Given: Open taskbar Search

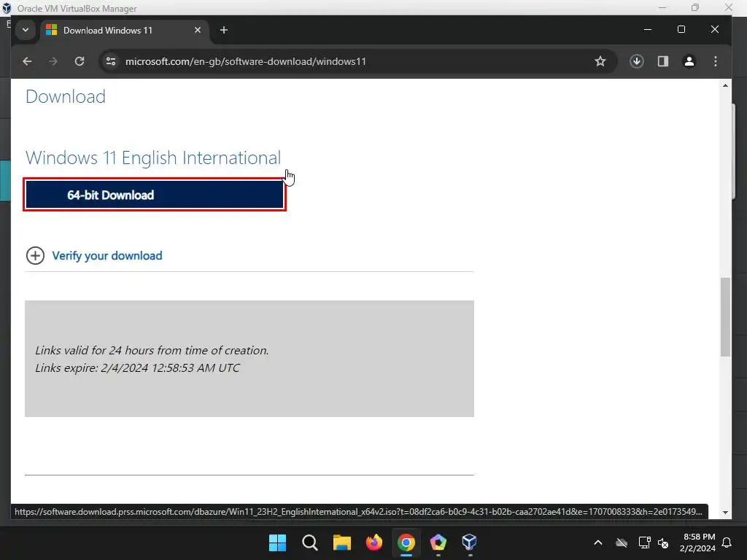Looking at the screenshot, I should pos(309,542).
